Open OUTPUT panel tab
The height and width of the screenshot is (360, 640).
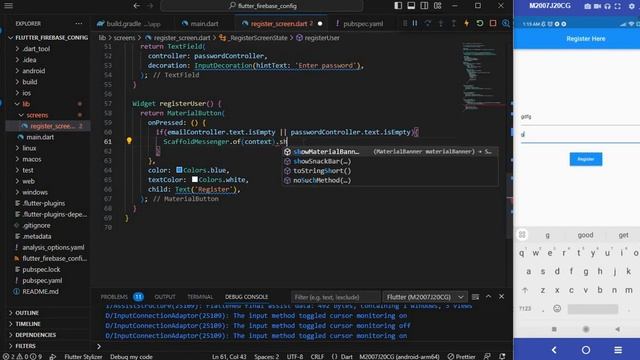[x=165, y=297]
